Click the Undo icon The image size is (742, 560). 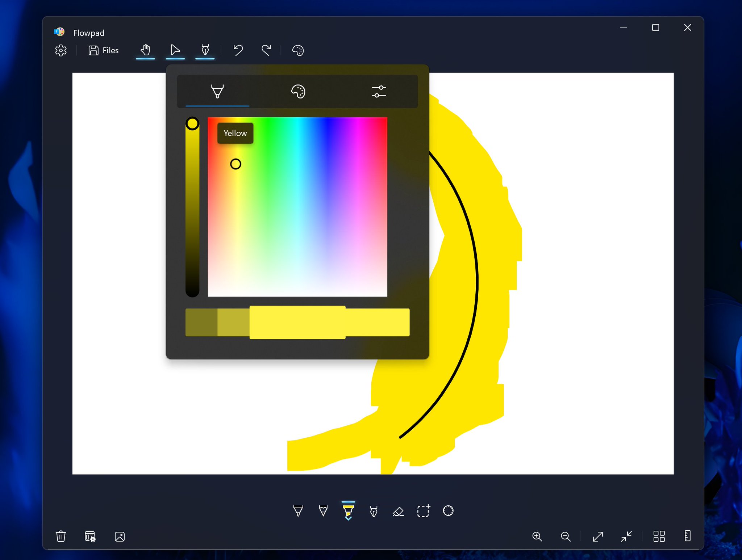point(238,50)
